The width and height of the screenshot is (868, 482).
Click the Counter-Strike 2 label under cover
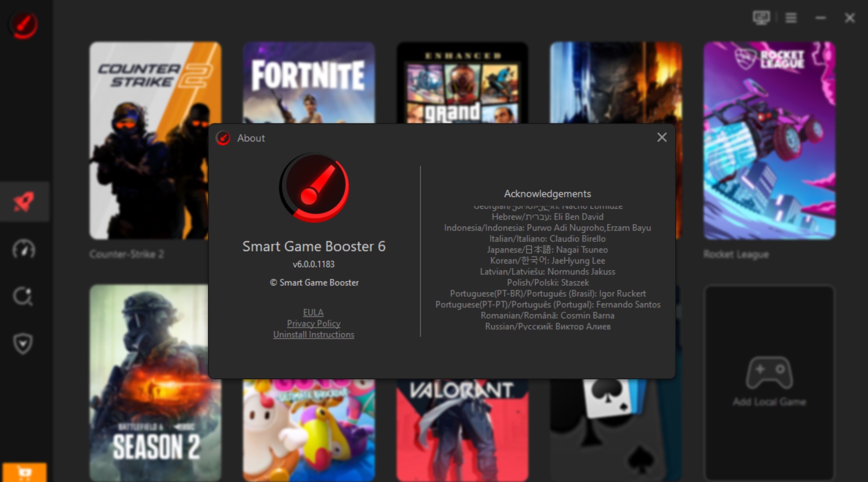[x=127, y=254]
